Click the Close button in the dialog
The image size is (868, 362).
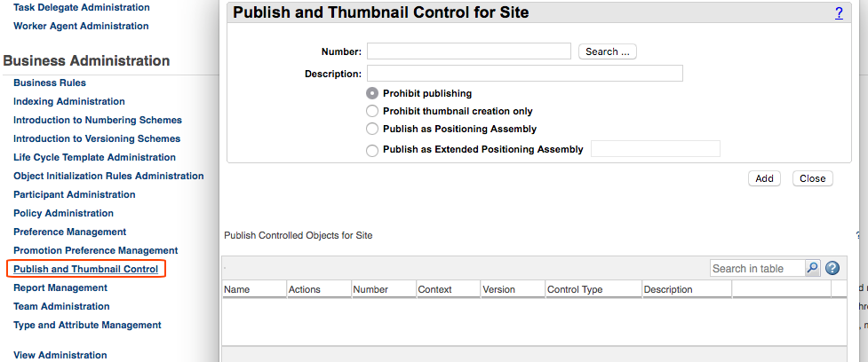[x=812, y=178]
